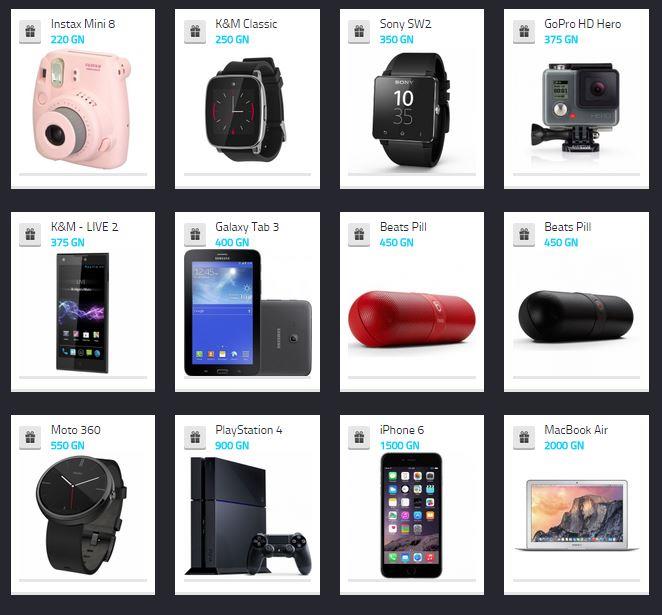Screen dimensions: 662x615
Task: Click the 900 GN PlayStation 4 price
Action: click(x=232, y=446)
